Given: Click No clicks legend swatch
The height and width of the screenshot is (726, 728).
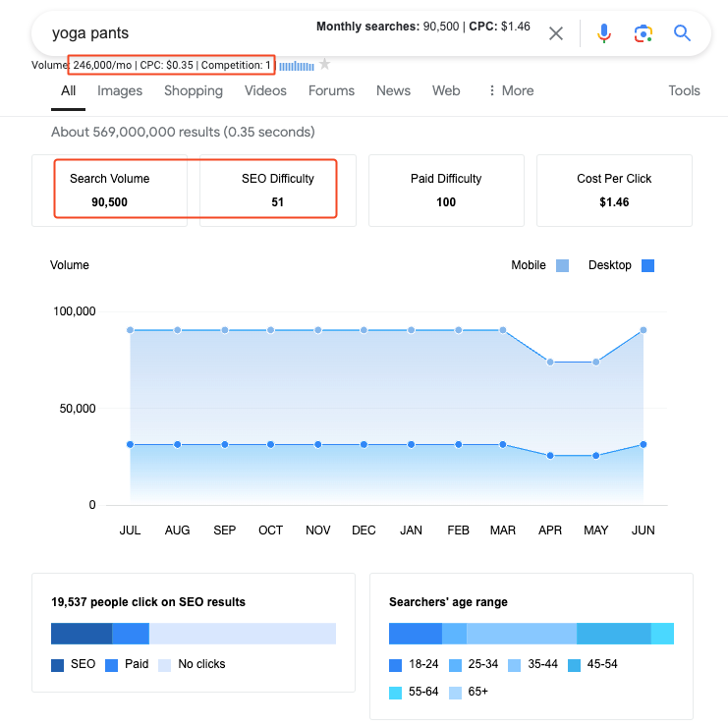Looking at the screenshot, I should pyautogui.click(x=164, y=665).
